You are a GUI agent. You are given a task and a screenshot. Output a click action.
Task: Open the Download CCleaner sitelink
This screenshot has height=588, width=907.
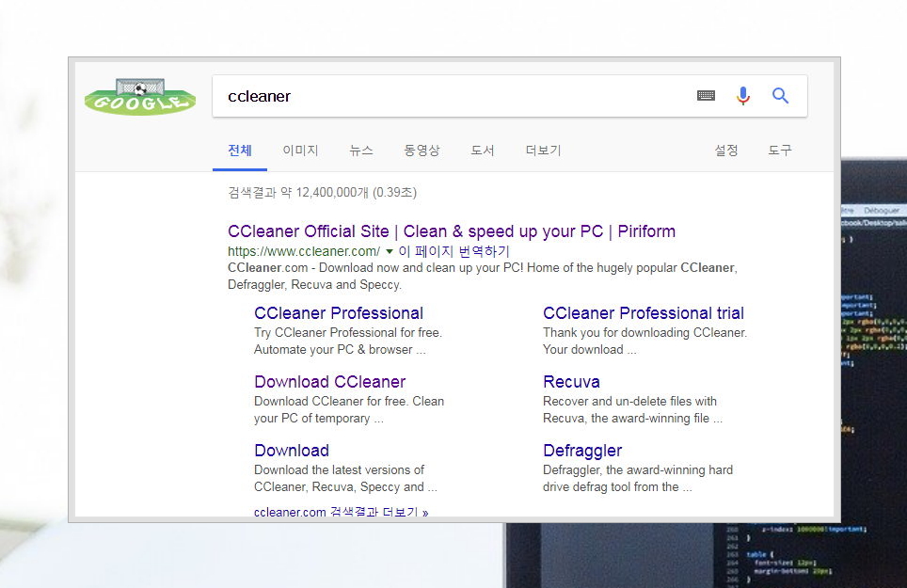tap(329, 382)
